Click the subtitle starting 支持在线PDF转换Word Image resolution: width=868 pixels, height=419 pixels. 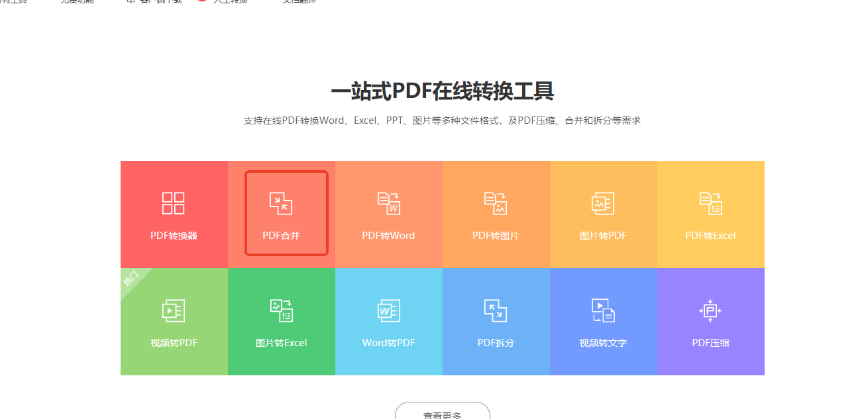pos(442,120)
